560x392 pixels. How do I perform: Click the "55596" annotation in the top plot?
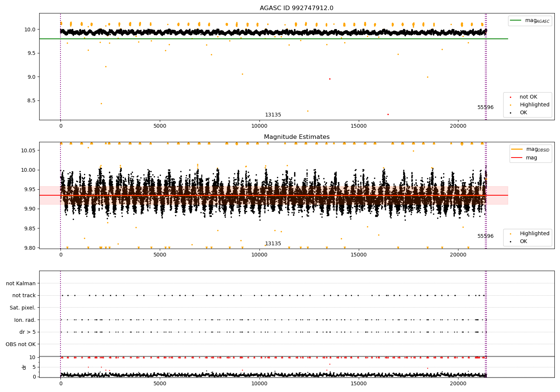coord(485,108)
